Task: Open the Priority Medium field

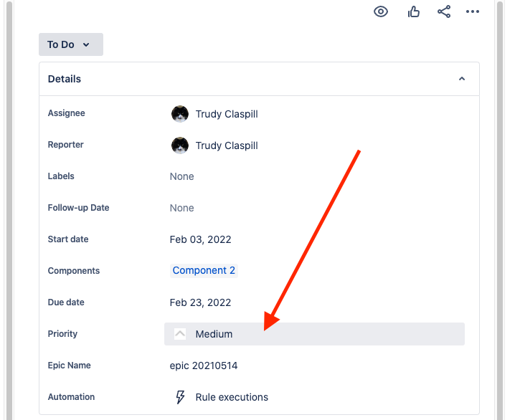Action: [x=314, y=334]
